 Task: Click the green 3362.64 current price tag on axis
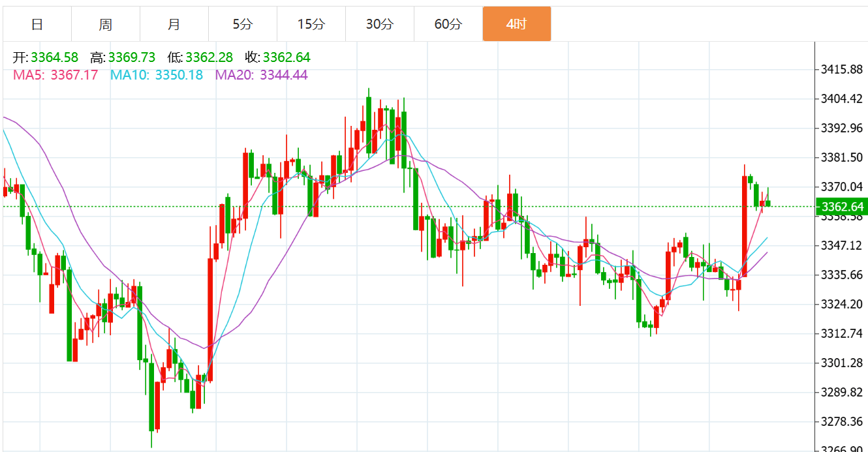point(841,207)
